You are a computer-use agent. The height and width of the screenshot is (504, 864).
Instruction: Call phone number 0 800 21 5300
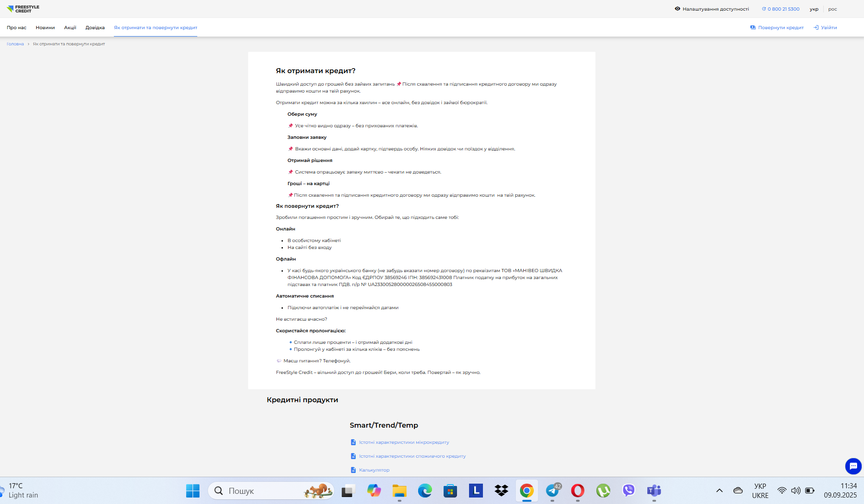click(x=781, y=9)
